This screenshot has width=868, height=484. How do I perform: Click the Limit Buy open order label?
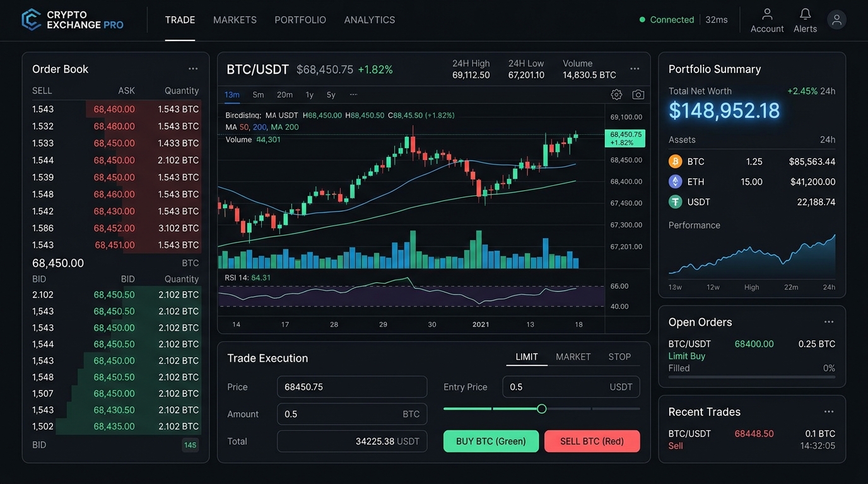687,356
